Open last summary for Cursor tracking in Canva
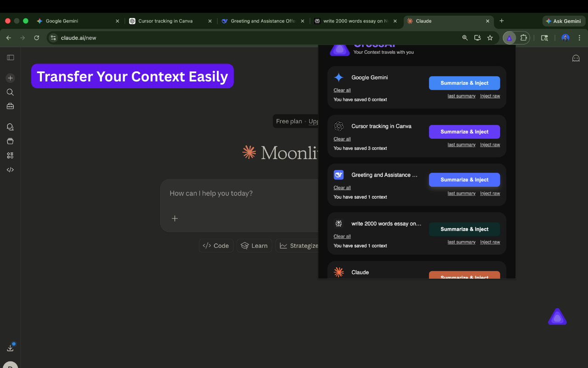Screen dimensions: 588x368 point(462,145)
